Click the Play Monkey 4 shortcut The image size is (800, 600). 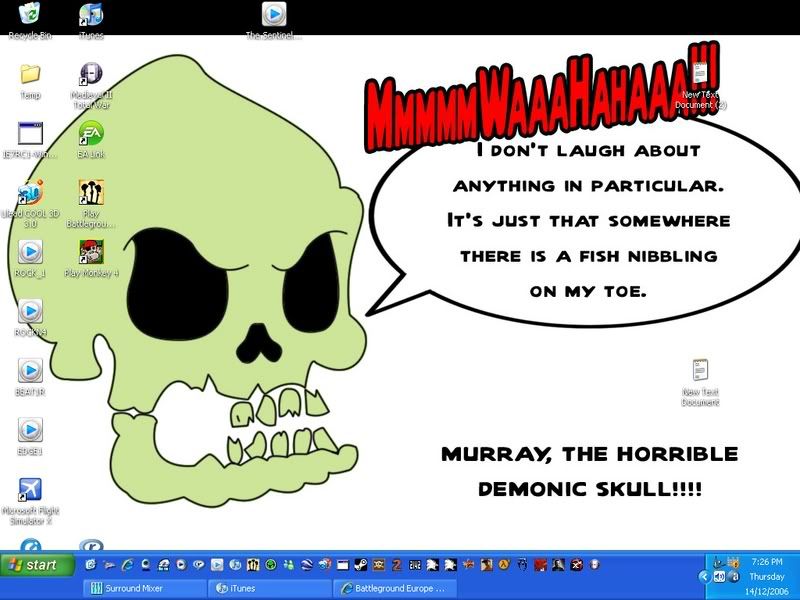point(91,259)
